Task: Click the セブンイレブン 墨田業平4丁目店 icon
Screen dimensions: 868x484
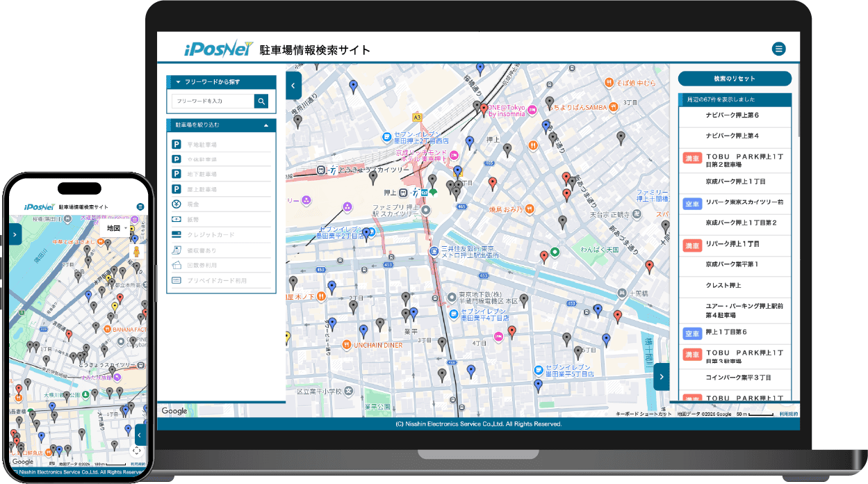Action: 453,314
